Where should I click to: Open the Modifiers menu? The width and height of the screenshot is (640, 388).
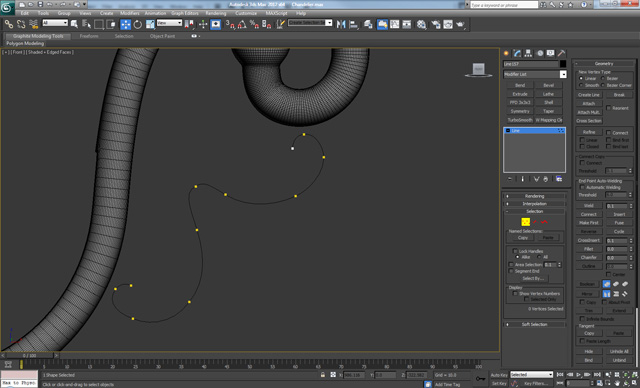(x=130, y=13)
